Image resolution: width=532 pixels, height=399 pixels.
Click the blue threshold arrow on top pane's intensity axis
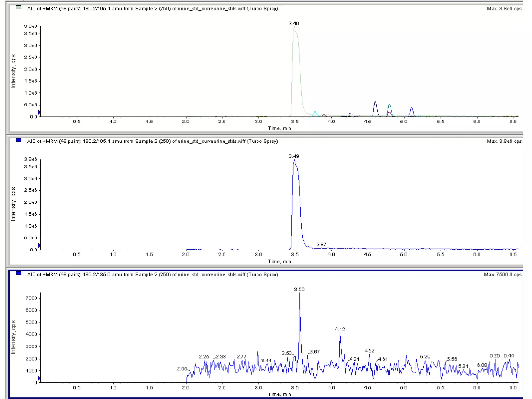click(39, 112)
